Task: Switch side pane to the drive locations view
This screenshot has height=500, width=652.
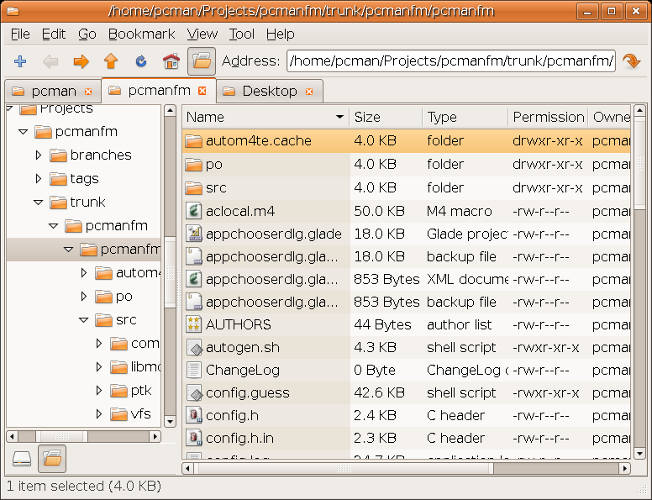Action: click(21, 458)
